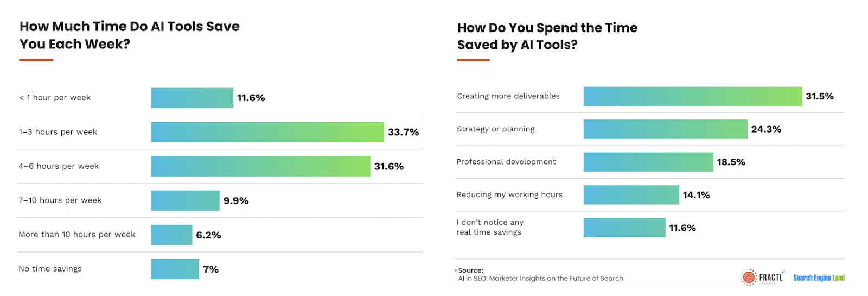
Task: Click the Fractl logo icon
Action: click(x=749, y=278)
